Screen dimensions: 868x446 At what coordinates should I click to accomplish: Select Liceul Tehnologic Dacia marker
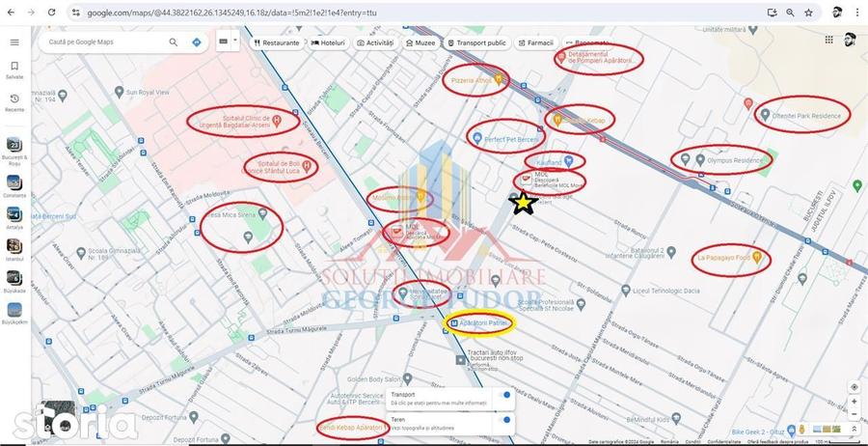[x=626, y=290]
